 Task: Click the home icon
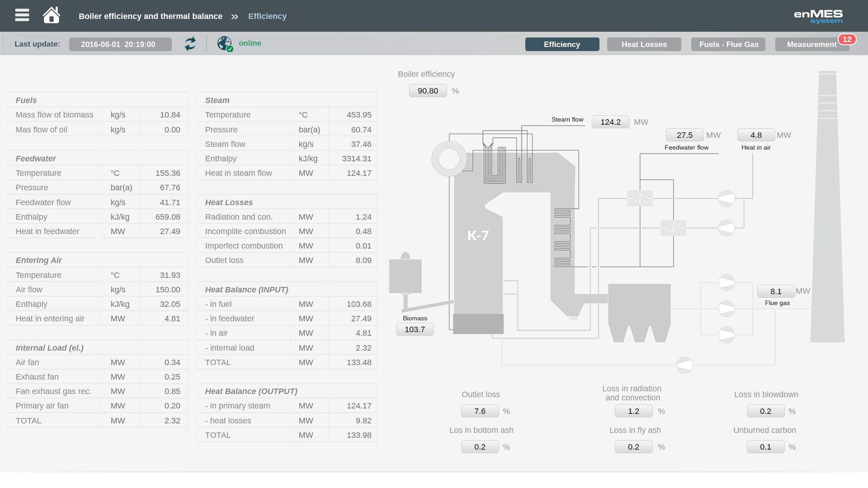[x=51, y=15]
